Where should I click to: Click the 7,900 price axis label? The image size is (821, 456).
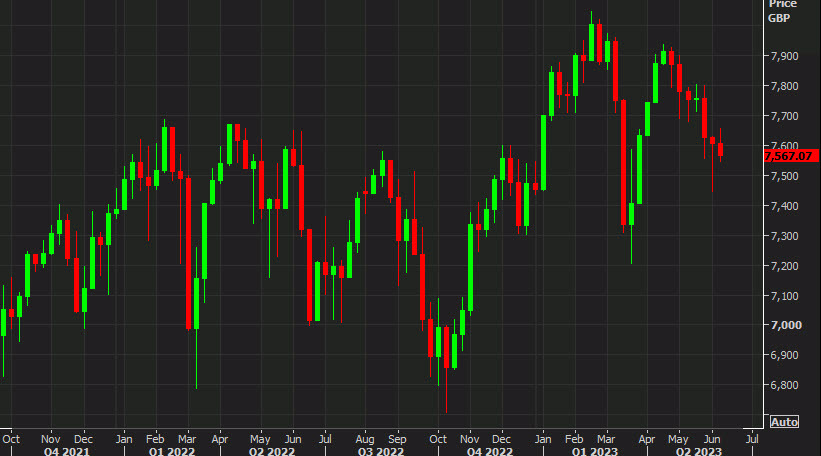click(784, 56)
